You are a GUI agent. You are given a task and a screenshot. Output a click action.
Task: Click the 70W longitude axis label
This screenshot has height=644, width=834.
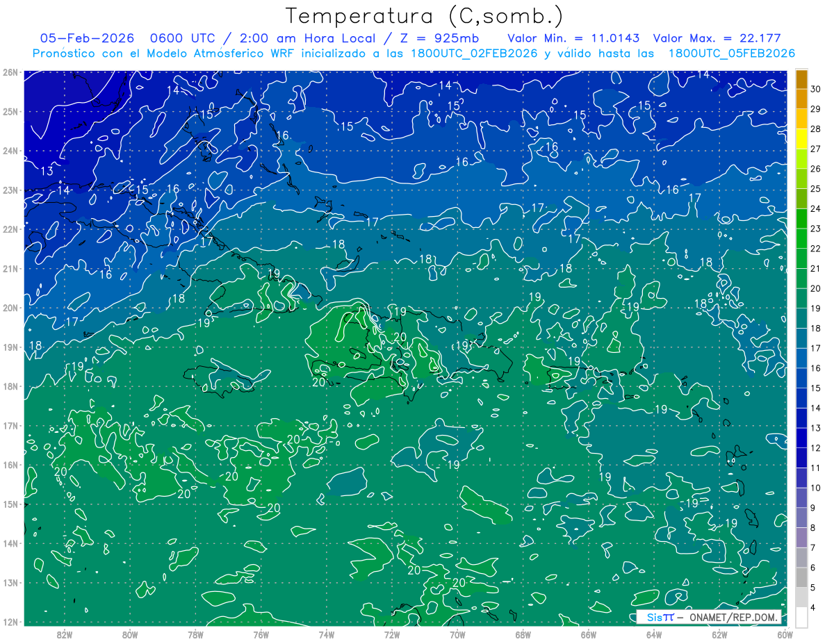click(x=457, y=634)
